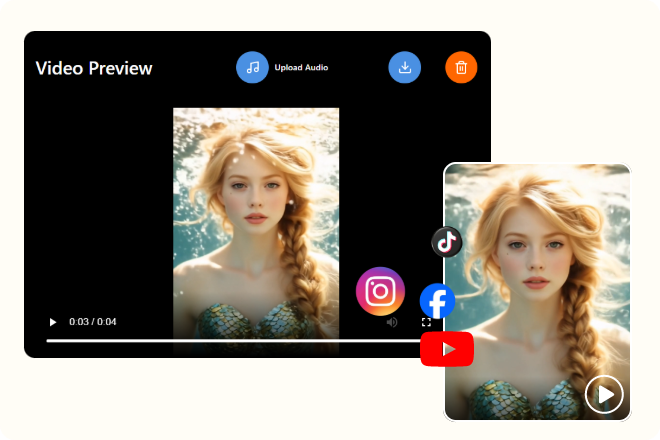The height and width of the screenshot is (440, 660).
Task: Click the blue download video button
Action: click(405, 67)
